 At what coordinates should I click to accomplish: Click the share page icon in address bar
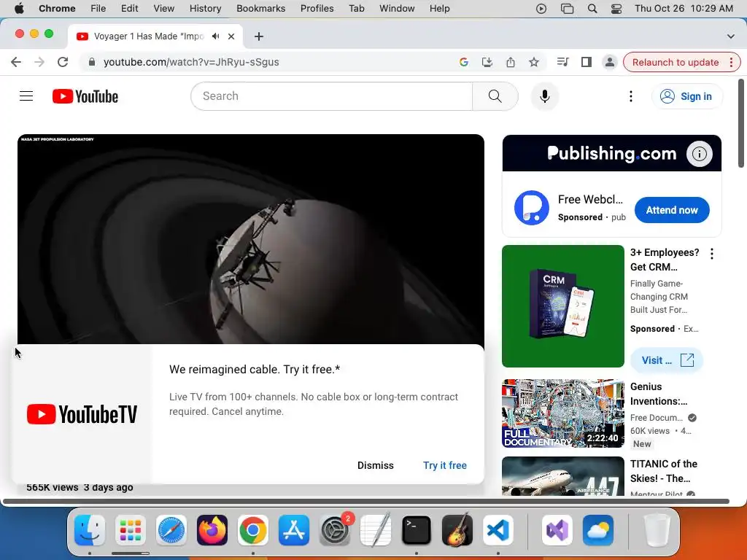pos(510,62)
